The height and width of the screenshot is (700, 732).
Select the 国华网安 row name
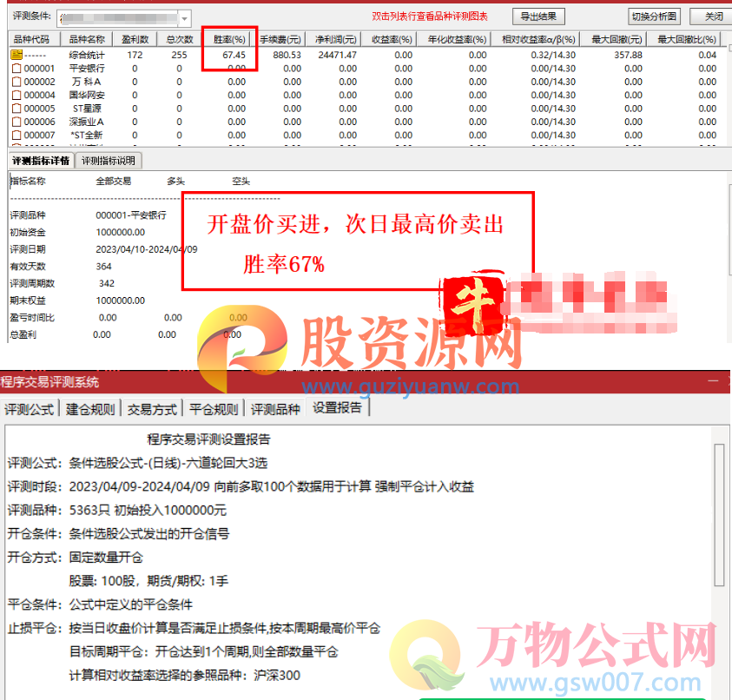coord(87,96)
